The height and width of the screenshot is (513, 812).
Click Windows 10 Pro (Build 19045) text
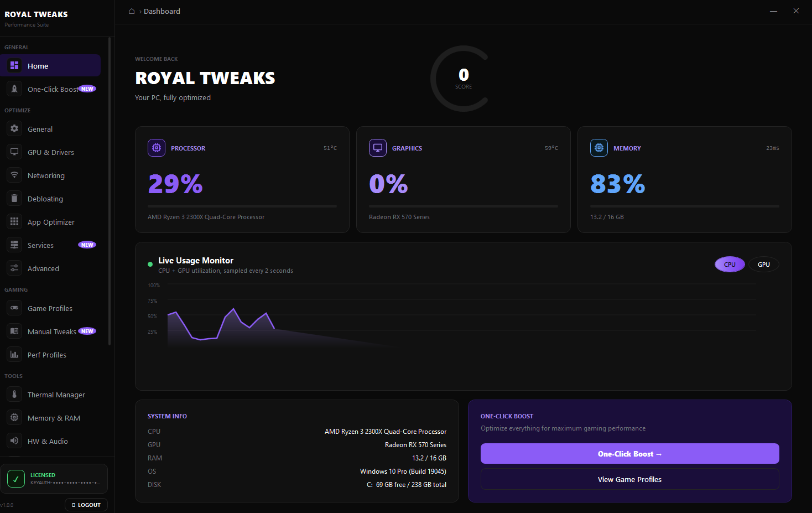(403, 471)
